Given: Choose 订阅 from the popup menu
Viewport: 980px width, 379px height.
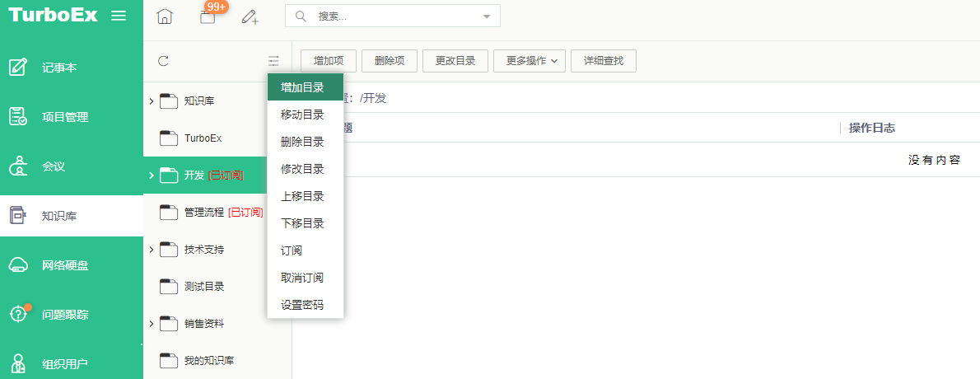Looking at the screenshot, I should tap(306, 250).
